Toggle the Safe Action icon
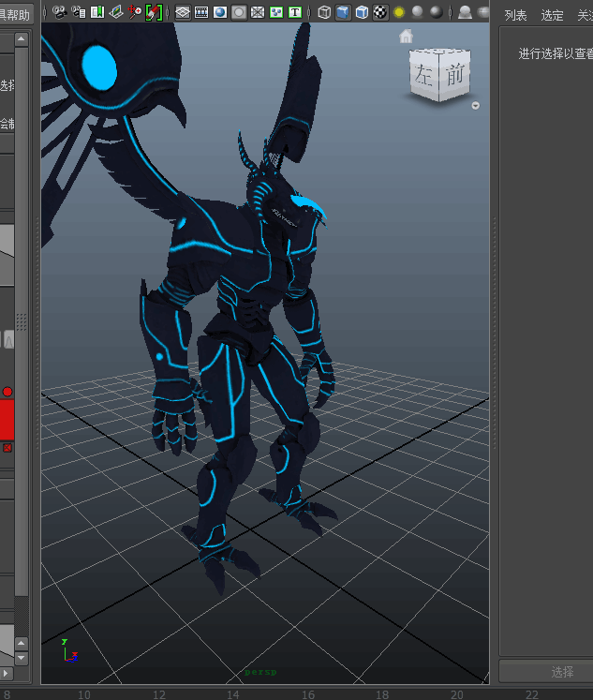The width and height of the screenshot is (593, 700). tap(276, 12)
